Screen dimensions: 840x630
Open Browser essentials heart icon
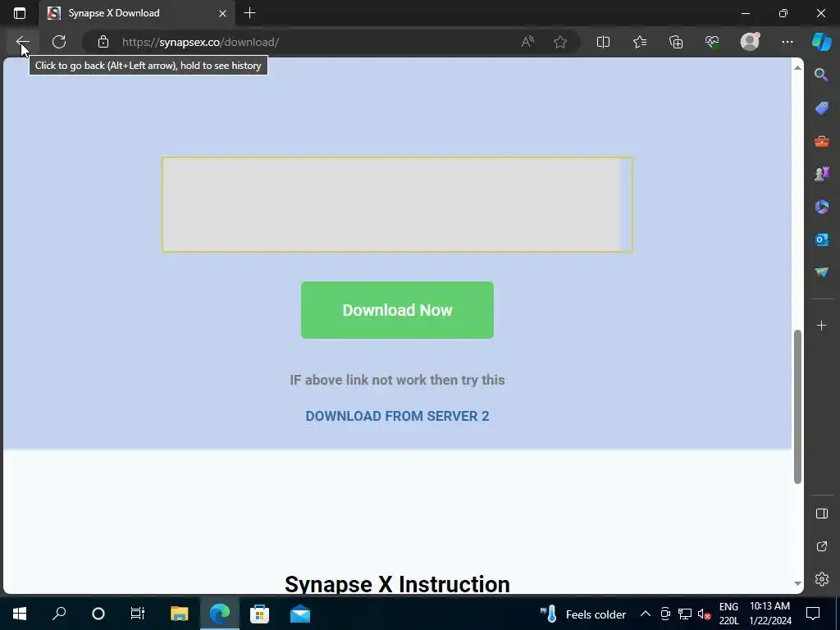[713, 42]
